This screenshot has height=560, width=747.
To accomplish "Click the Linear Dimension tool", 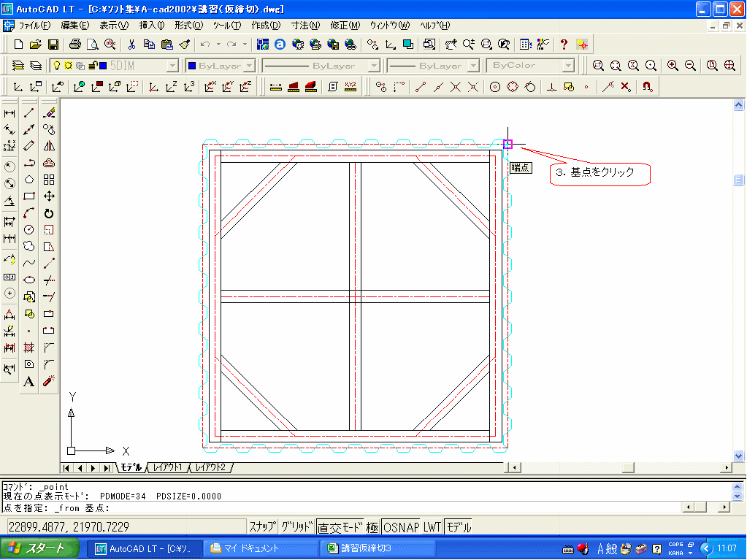I will point(9,113).
